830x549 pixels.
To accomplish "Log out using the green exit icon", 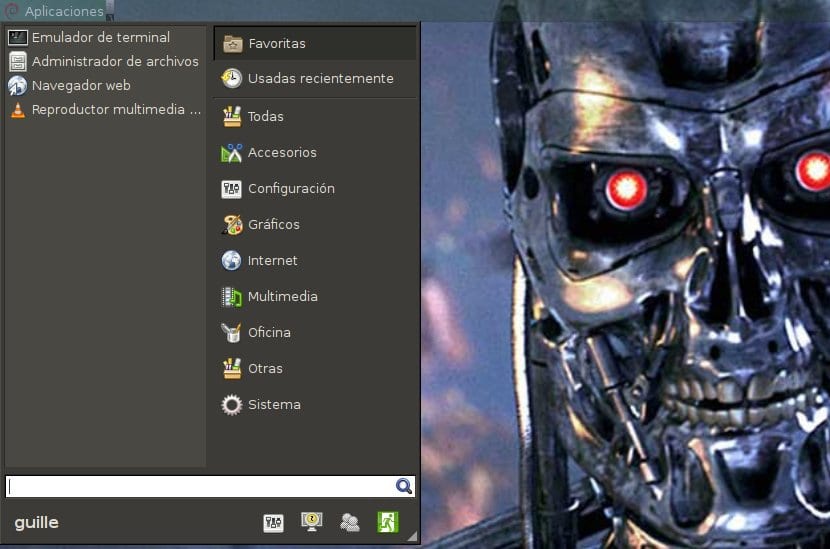I will click(387, 523).
